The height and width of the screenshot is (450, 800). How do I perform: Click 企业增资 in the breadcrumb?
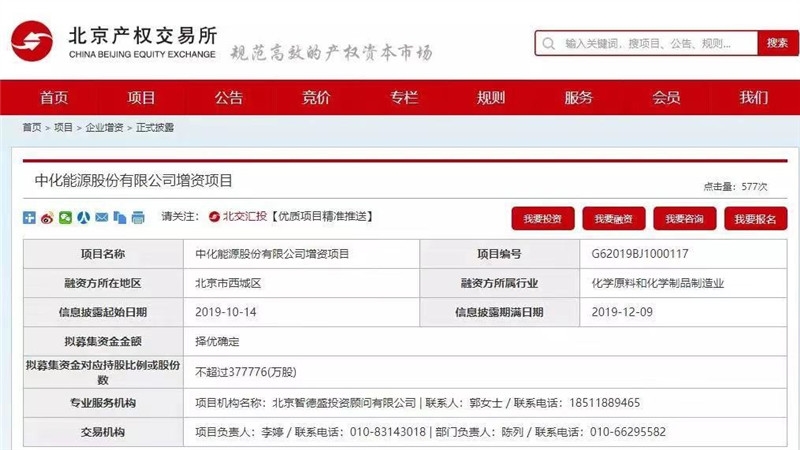(105, 128)
